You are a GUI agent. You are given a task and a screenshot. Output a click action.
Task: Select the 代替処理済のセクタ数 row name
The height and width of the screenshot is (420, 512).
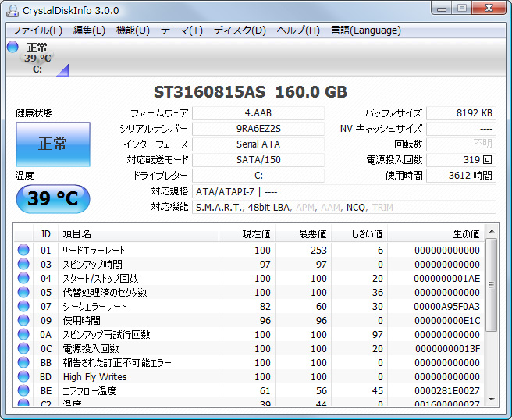click(x=105, y=292)
